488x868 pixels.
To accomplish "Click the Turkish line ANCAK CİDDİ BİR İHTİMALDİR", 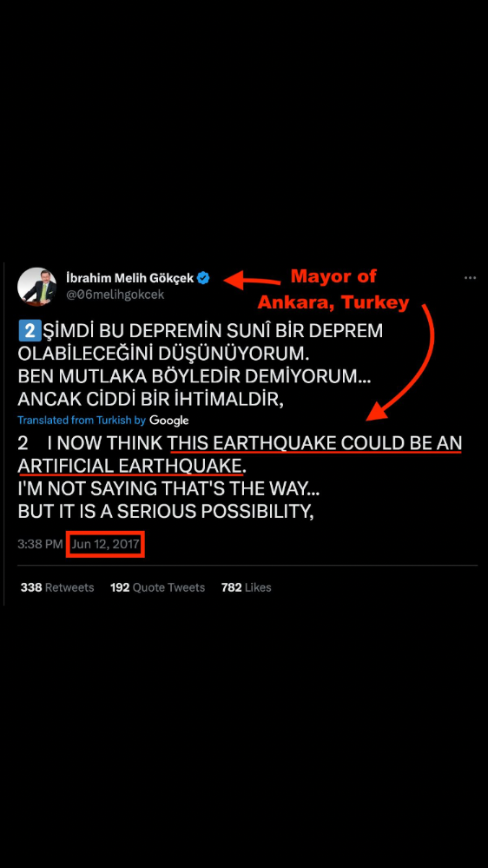I will pyautogui.click(x=151, y=399).
